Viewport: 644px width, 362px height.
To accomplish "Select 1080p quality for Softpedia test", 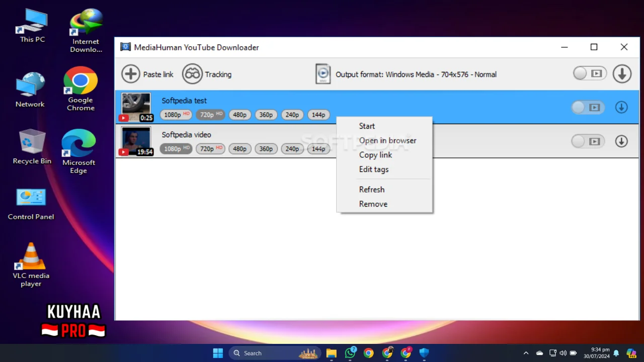I will tap(176, 115).
